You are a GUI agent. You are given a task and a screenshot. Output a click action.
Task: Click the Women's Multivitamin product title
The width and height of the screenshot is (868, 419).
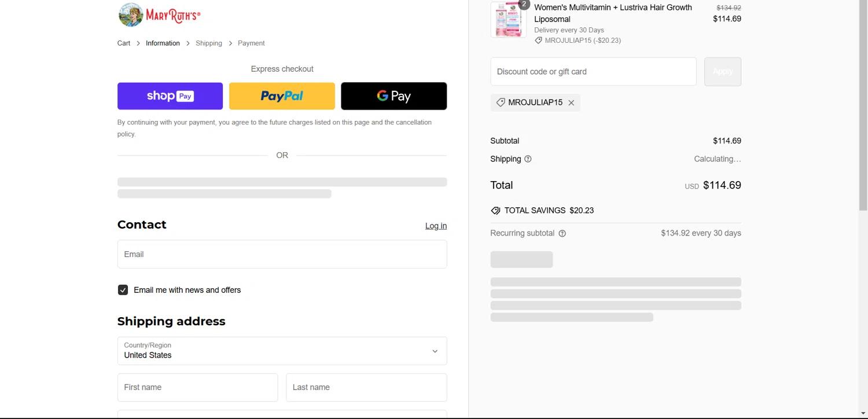tap(613, 13)
